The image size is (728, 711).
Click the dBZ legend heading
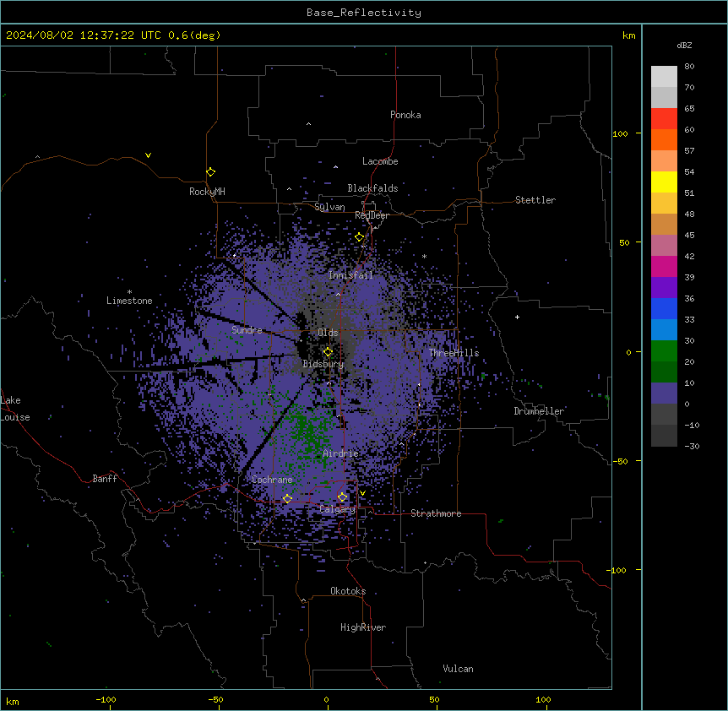pyautogui.click(x=684, y=46)
